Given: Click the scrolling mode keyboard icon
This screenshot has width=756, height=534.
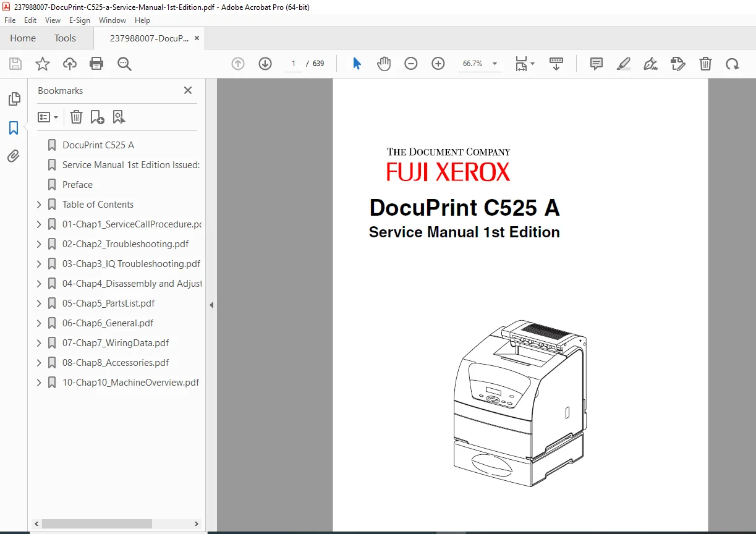Looking at the screenshot, I should pyautogui.click(x=556, y=64).
